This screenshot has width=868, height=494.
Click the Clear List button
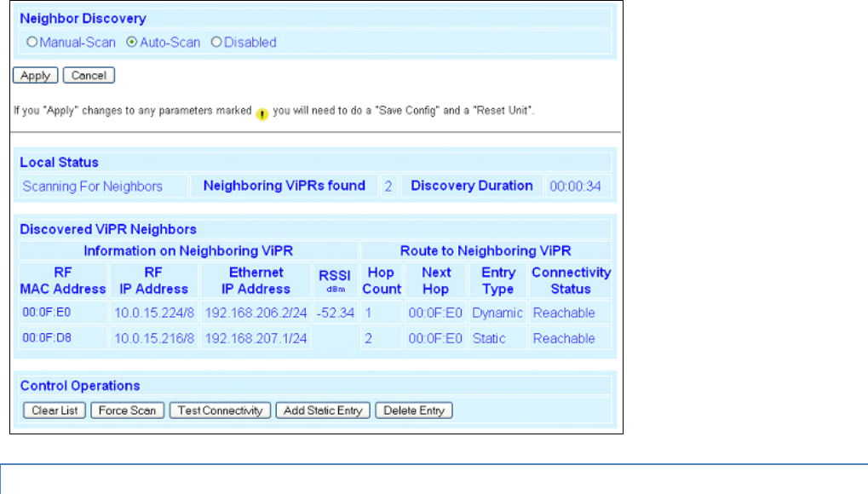[55, 411]
